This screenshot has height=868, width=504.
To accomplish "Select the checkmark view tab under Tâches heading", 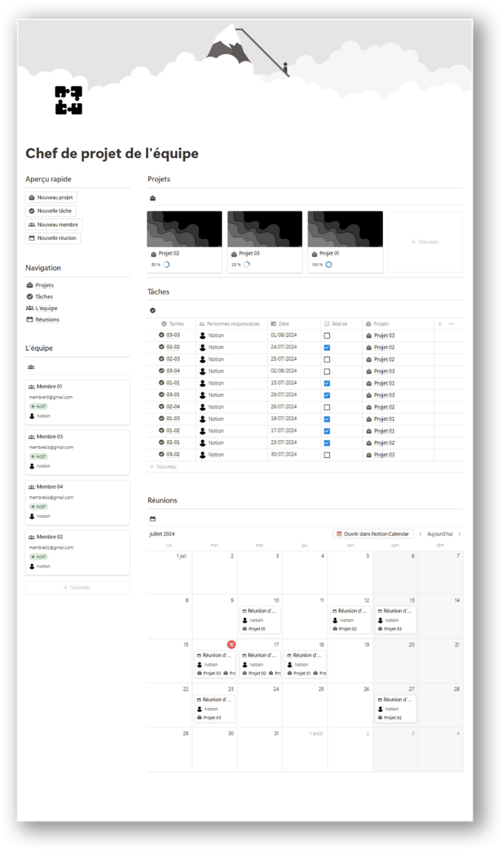I will tap(153, 311).
